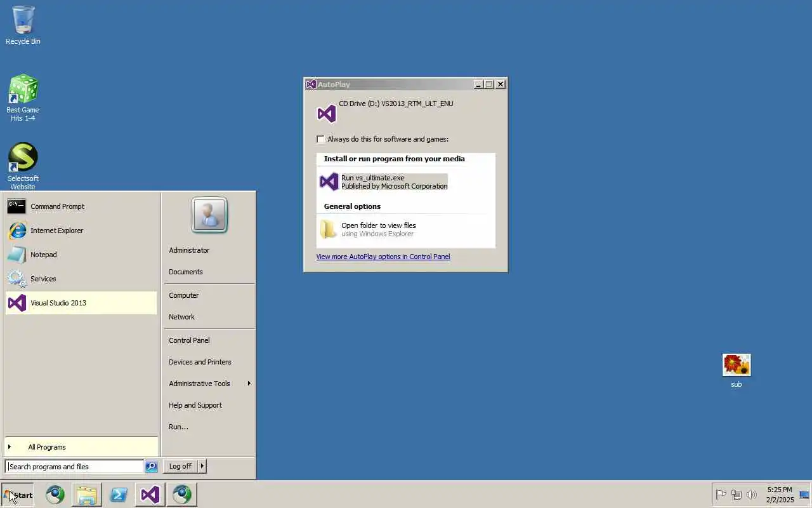Click the taskbar clock showing 5:25 PM
812x508 pixels.
(780, 495)
